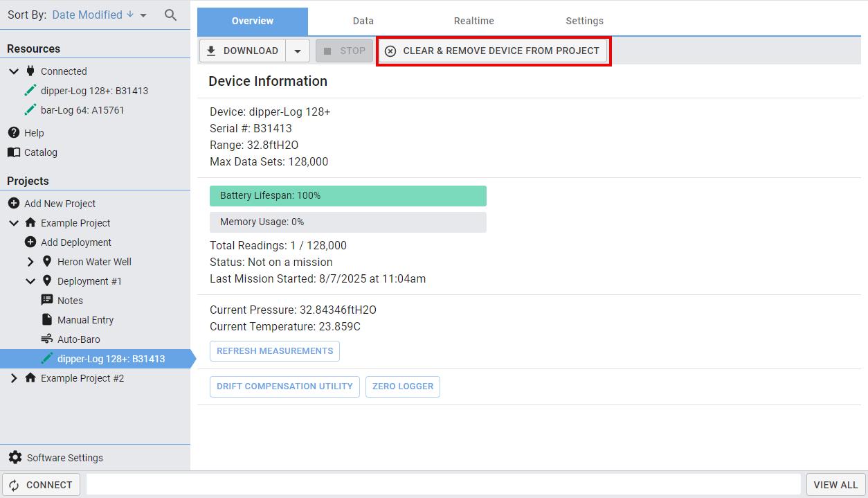The image size is (868, 498).
Task: Open the Download options dropdown arrow
Action: pyautogui.click(x=297, y=51)
